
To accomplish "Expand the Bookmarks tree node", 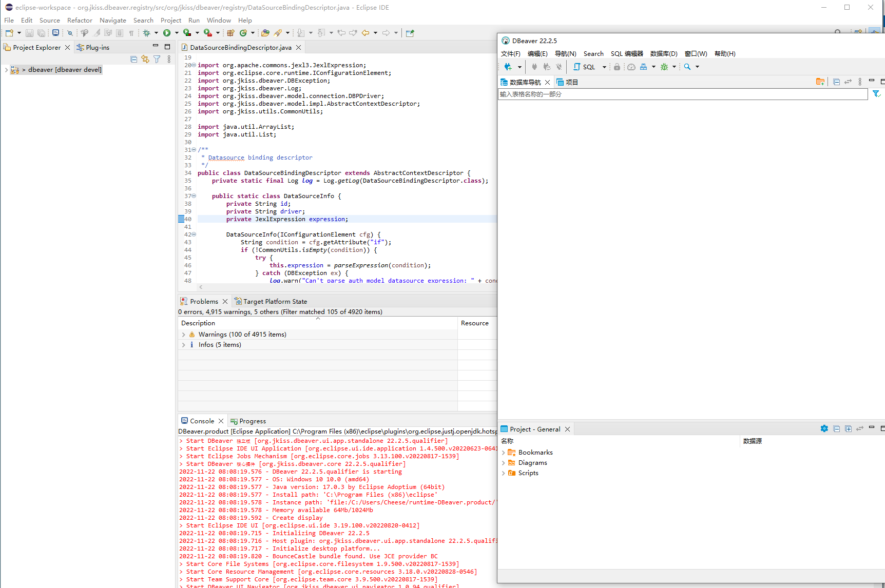I will click(x=504, y=452).
